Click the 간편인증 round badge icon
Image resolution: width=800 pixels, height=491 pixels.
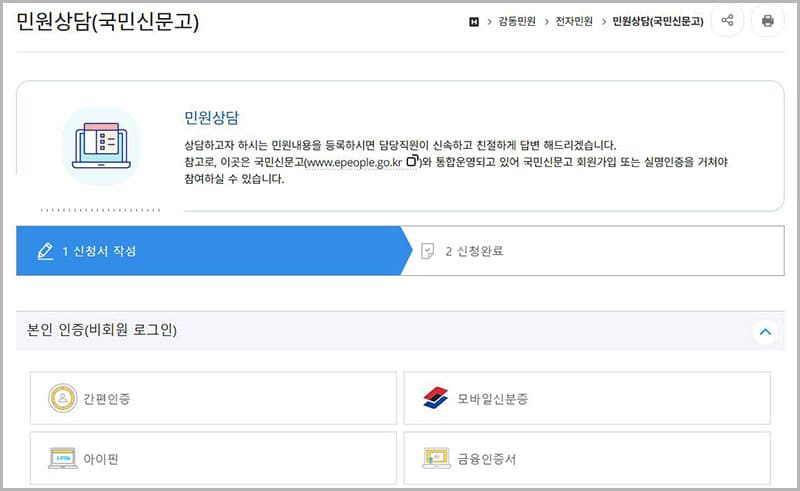pyautogui.click(x=62, y=399)
